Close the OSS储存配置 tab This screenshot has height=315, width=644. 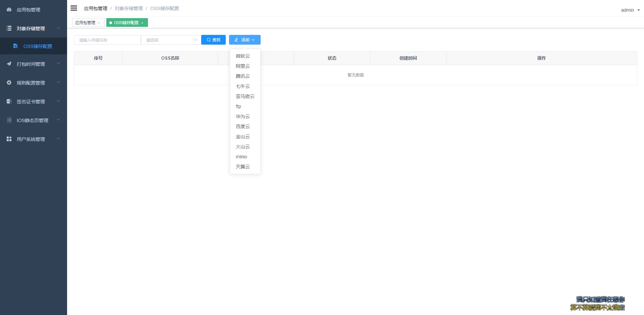(142, 23)
